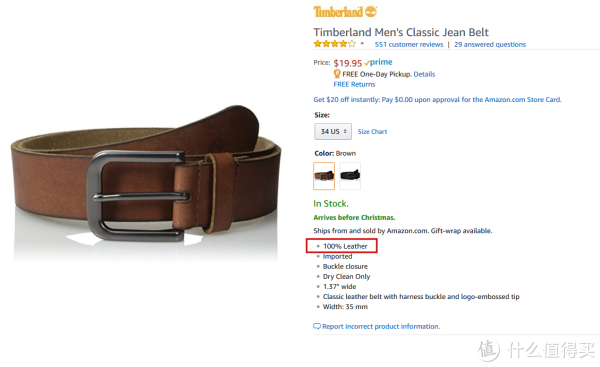Image resolution: width=600 pixels, height=367 pixels.
Task: Click the highlighted 100% Leather bullet
Action: click(342, 246)
